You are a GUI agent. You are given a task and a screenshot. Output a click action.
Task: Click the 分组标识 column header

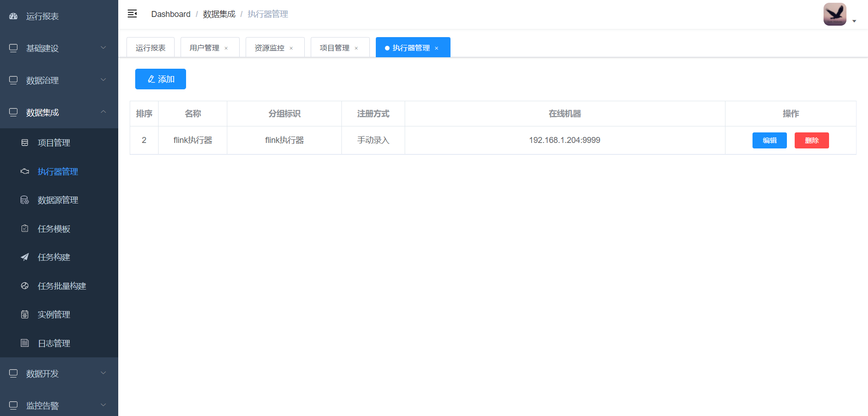point(284,114)
